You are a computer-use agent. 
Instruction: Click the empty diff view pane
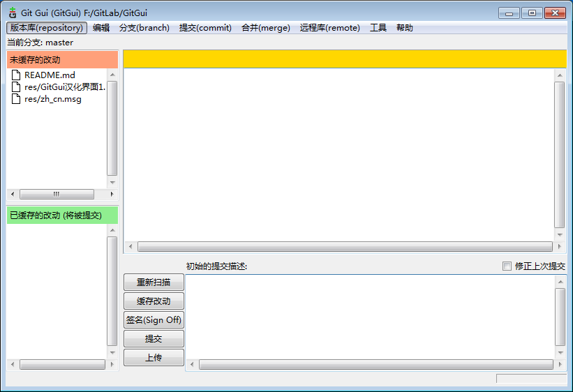[338, 155]
